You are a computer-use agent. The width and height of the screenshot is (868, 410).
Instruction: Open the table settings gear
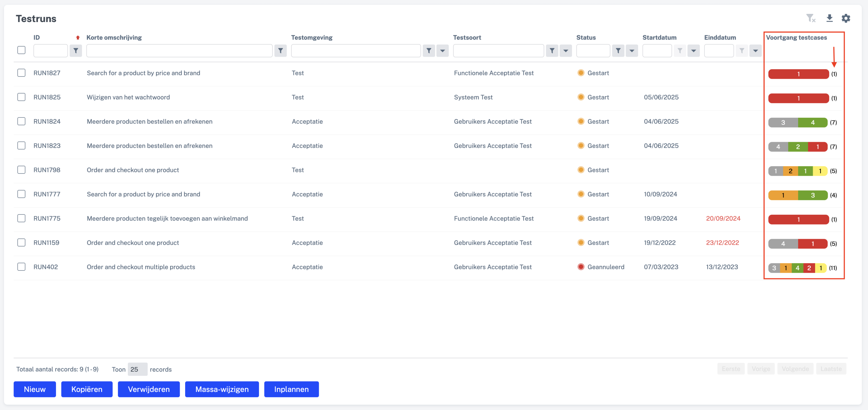[x=846, y=18]
